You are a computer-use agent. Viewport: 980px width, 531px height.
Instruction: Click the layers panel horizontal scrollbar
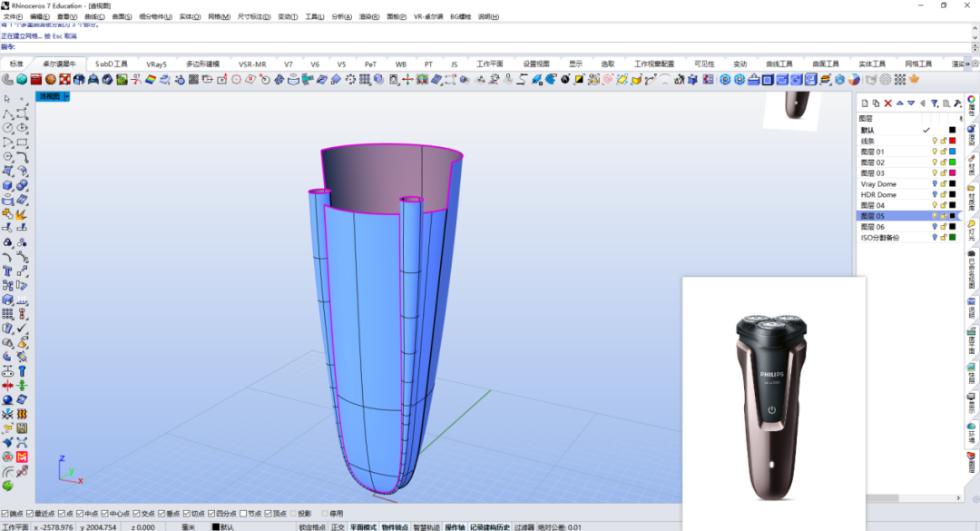[911, 497]
